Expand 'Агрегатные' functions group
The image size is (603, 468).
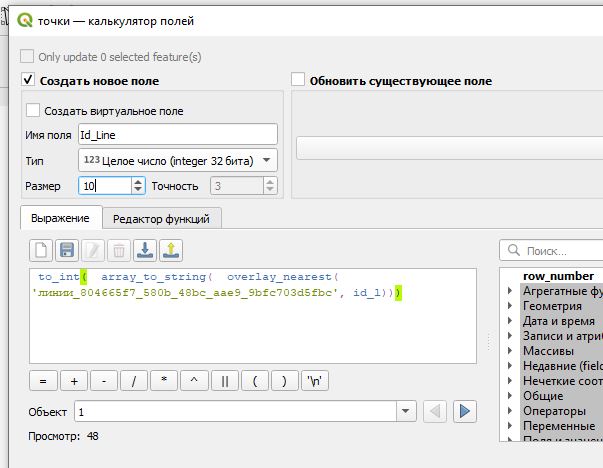[510, 291]
